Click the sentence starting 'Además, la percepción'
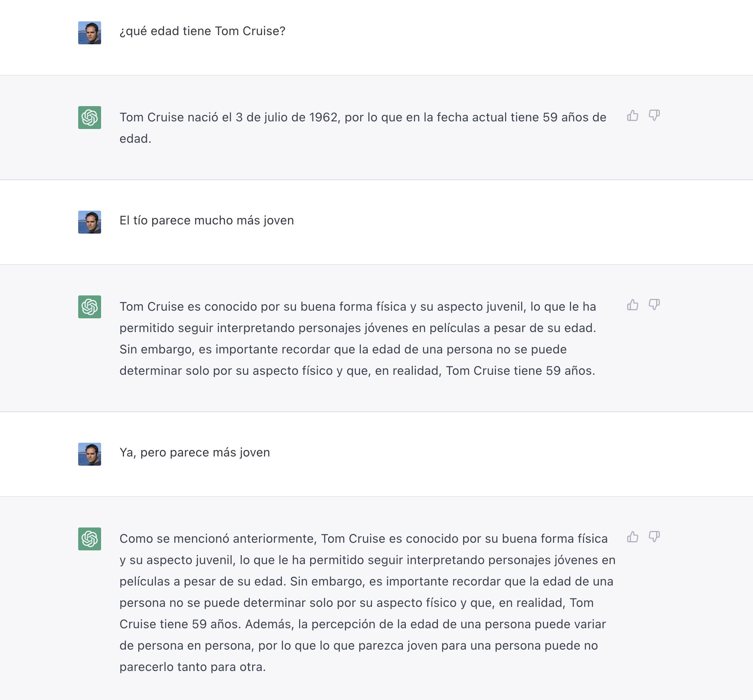Image resolution: width=753 pixels, height=700 pixels. click(425, 624)
